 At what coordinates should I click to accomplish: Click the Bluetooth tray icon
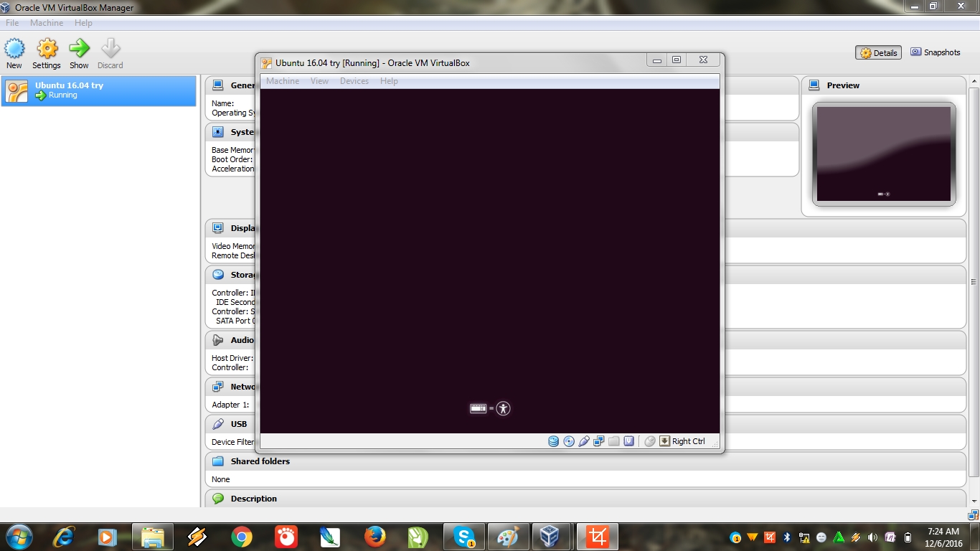pos(787,537)
